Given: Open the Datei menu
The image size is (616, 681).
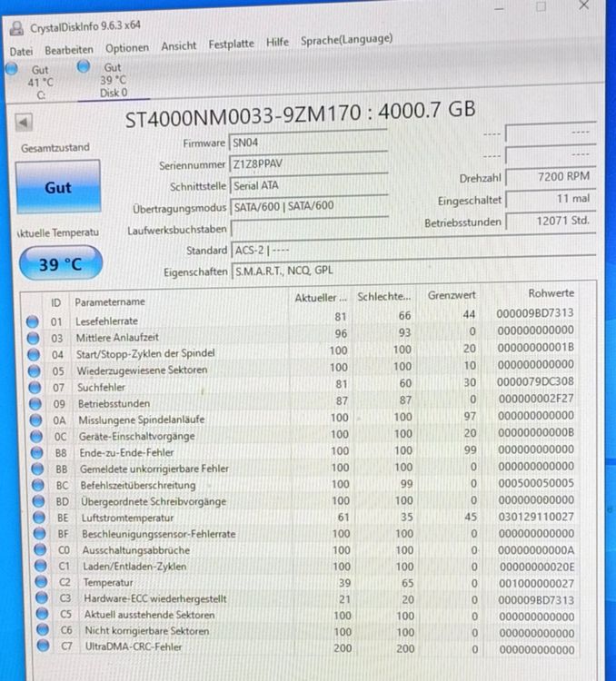Looking at the screenshot, I should (21, 52).
